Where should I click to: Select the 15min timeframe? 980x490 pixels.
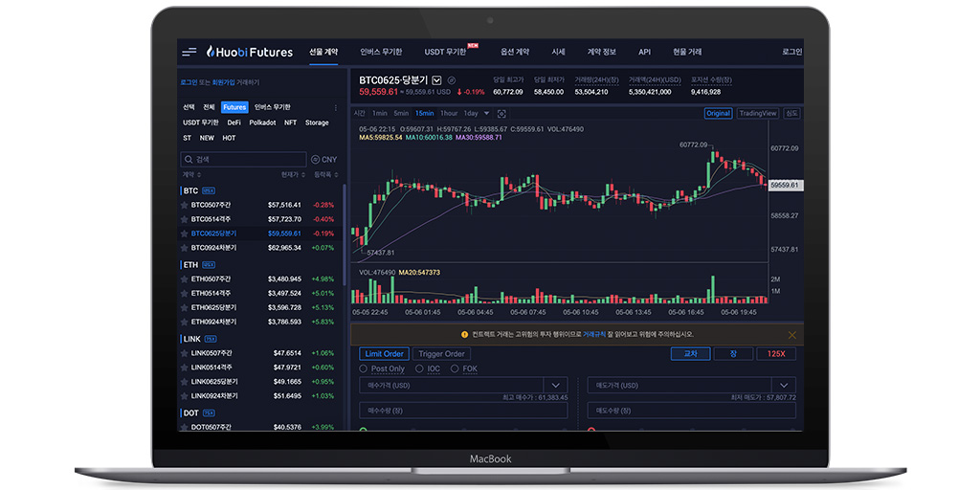pos(424,113)
